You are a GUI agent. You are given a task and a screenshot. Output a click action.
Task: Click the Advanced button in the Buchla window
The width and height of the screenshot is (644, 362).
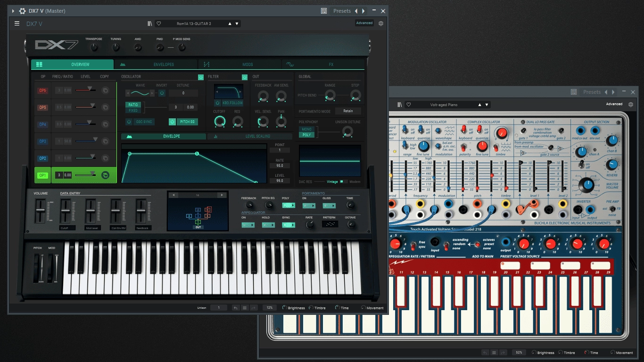pos(614,104)
